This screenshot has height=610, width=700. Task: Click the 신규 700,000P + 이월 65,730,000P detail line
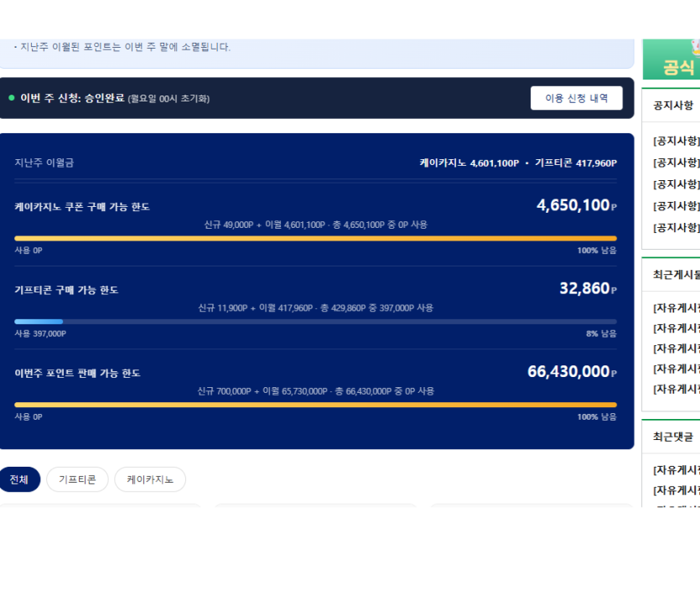(315, 391)
